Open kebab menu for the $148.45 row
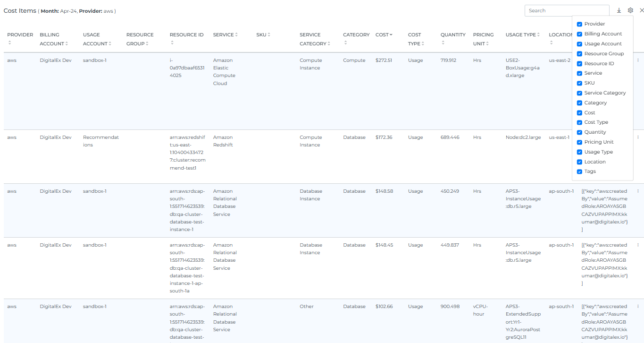The width and height of the screenshot is (644, 343). click(x=638, y=245)
